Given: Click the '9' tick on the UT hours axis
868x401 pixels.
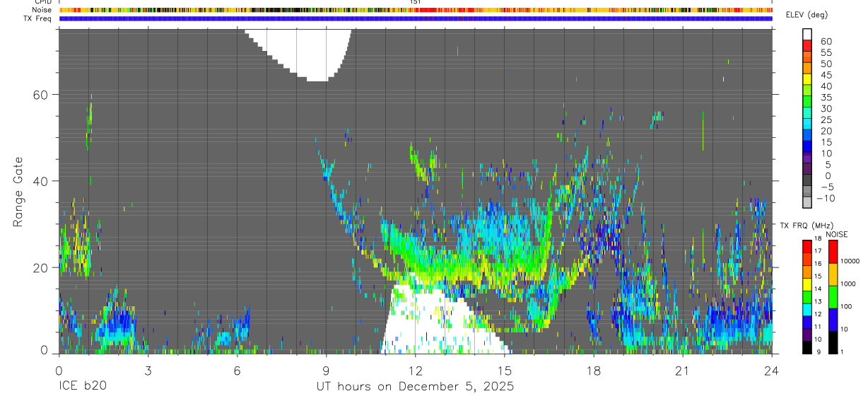Looking at the screenshot, I should click(326, 371).
